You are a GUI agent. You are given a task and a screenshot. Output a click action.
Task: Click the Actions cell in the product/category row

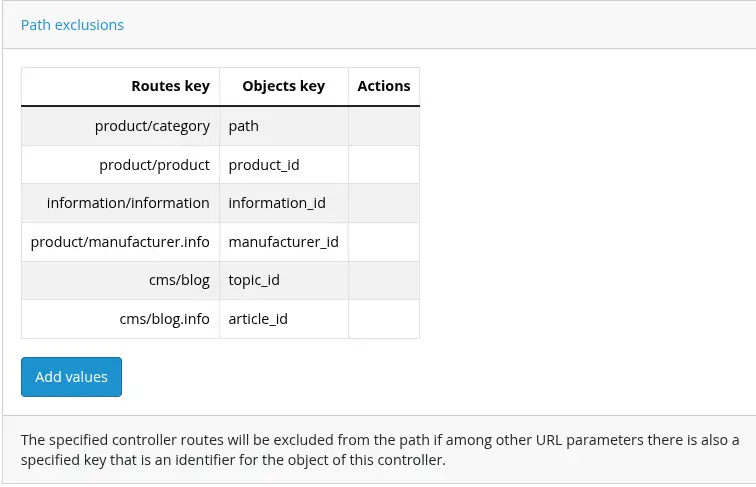pos(383,126)
